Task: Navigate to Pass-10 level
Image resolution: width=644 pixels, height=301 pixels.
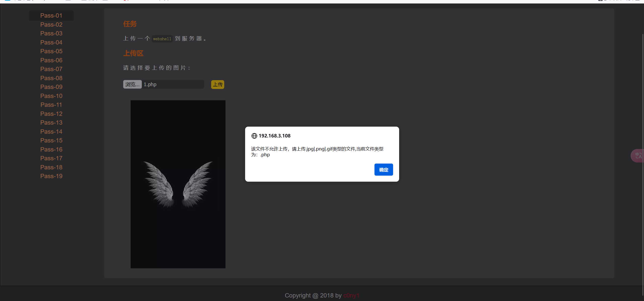Action: 51,96
